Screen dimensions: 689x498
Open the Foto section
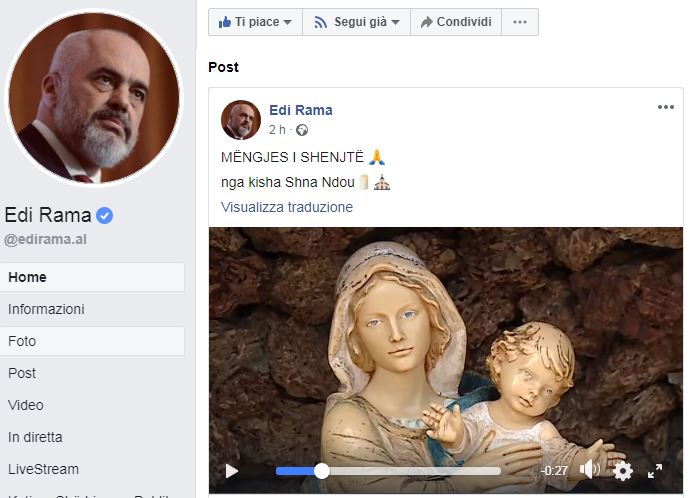(22, 341)
